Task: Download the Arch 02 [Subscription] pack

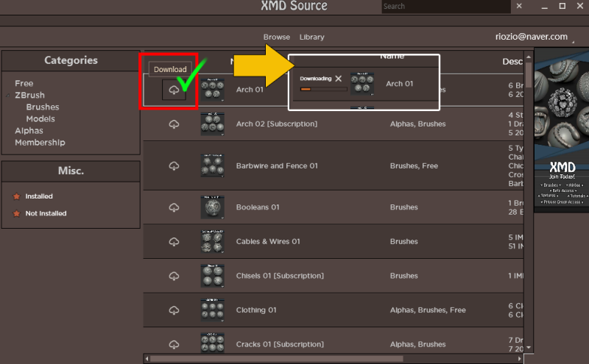Action: (x=174, y=124)
